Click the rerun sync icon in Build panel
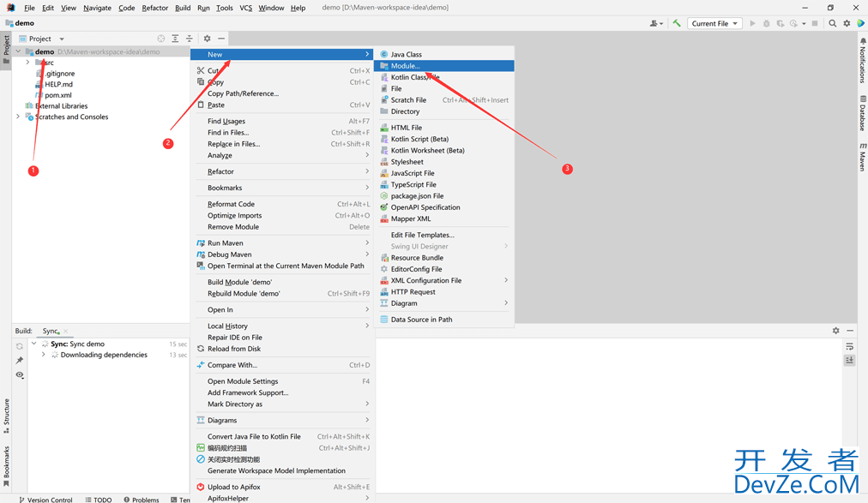 point(20,346)
